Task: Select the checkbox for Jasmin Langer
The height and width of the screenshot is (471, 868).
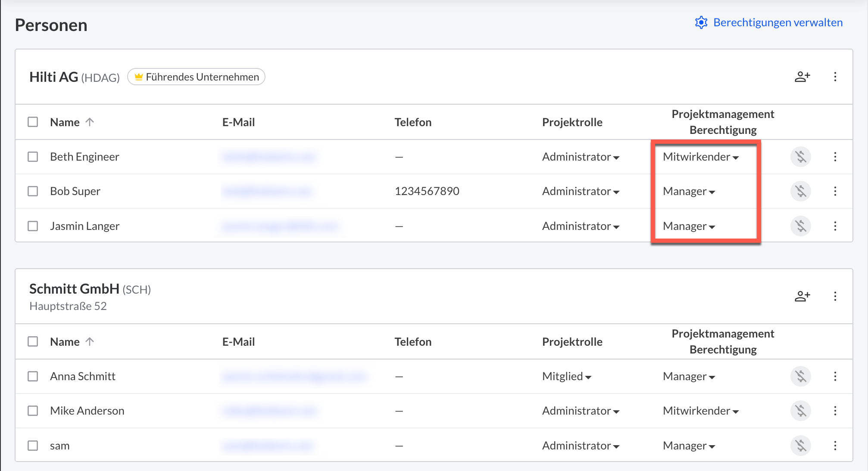Action: [33, 226]
